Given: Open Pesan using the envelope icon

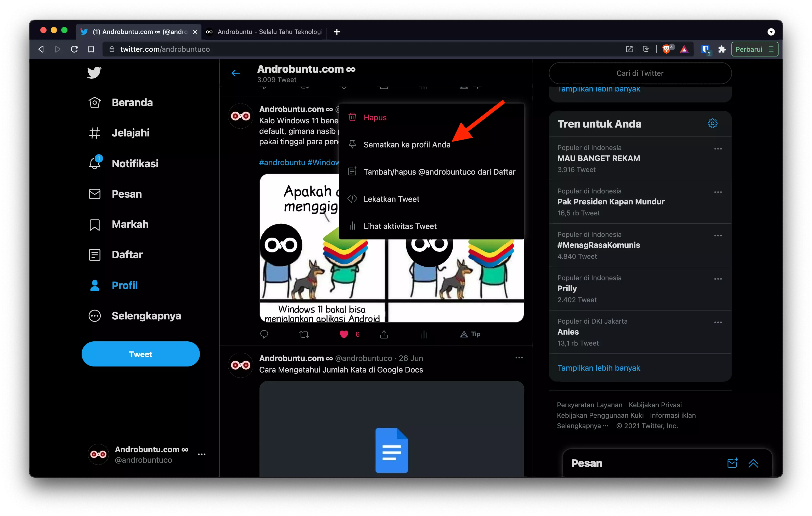Looking at the screenshot, I should click(94, 194).
